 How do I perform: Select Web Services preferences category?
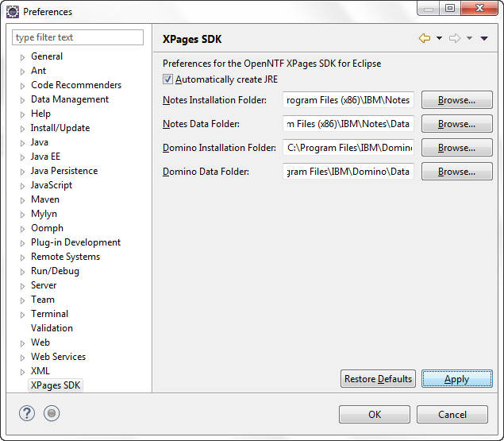coord(58,356)
